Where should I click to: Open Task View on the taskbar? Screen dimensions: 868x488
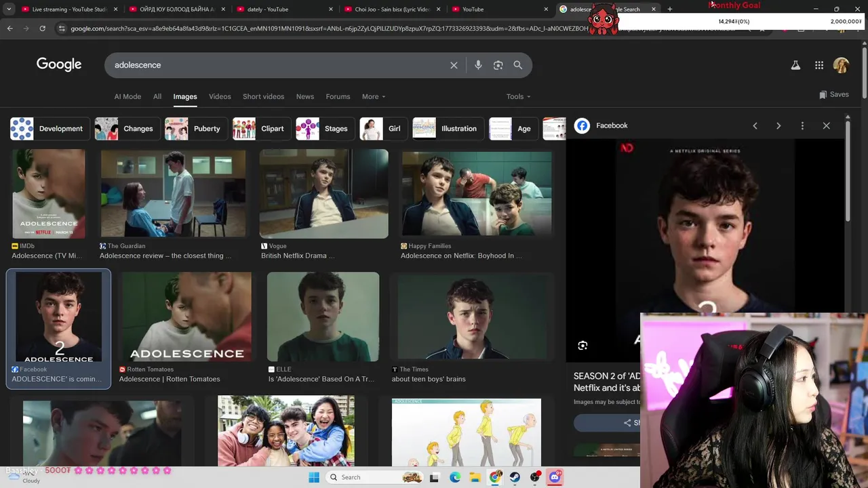click(434, 477)
